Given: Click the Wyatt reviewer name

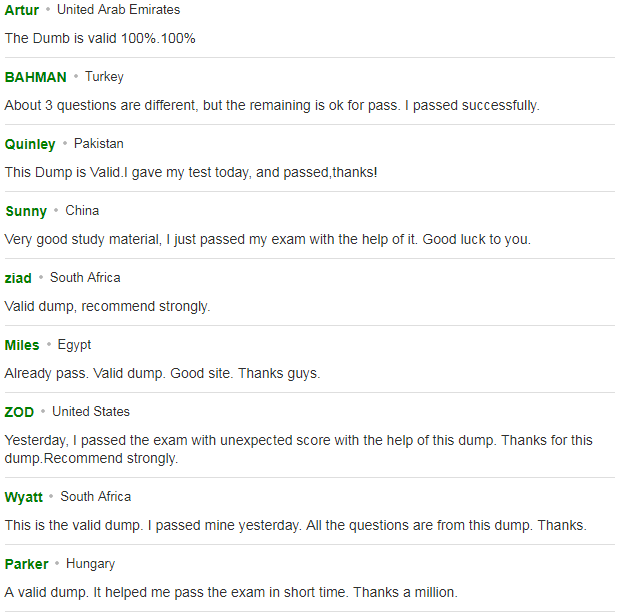Looking at the screenshot, I should 24,497.
